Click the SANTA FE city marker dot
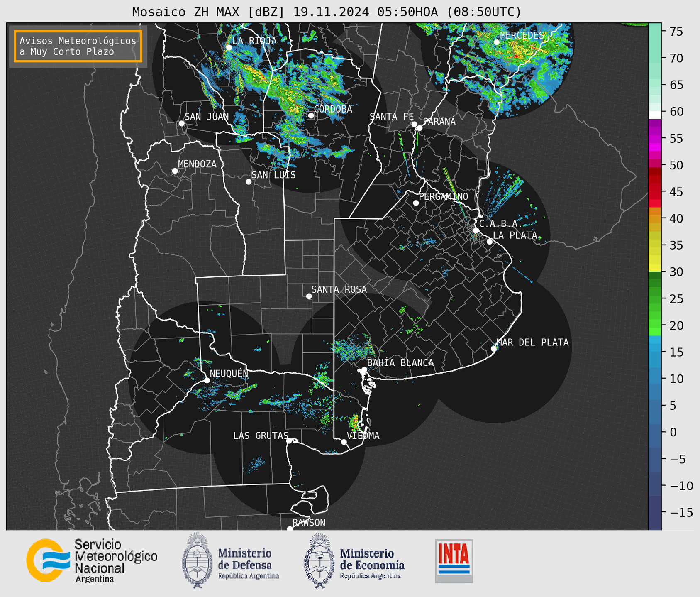The width and height of the screenshot is (700, 597). coord(414,124)
